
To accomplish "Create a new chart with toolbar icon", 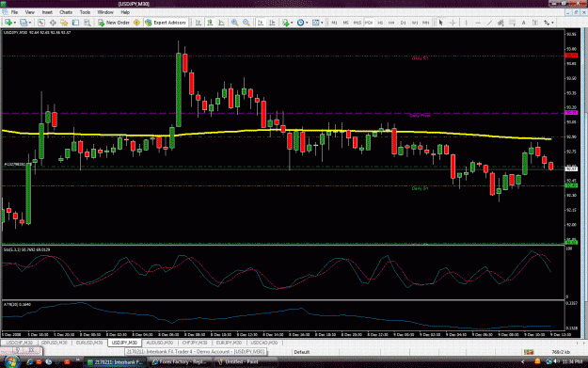I will click(x=8, y=23).
